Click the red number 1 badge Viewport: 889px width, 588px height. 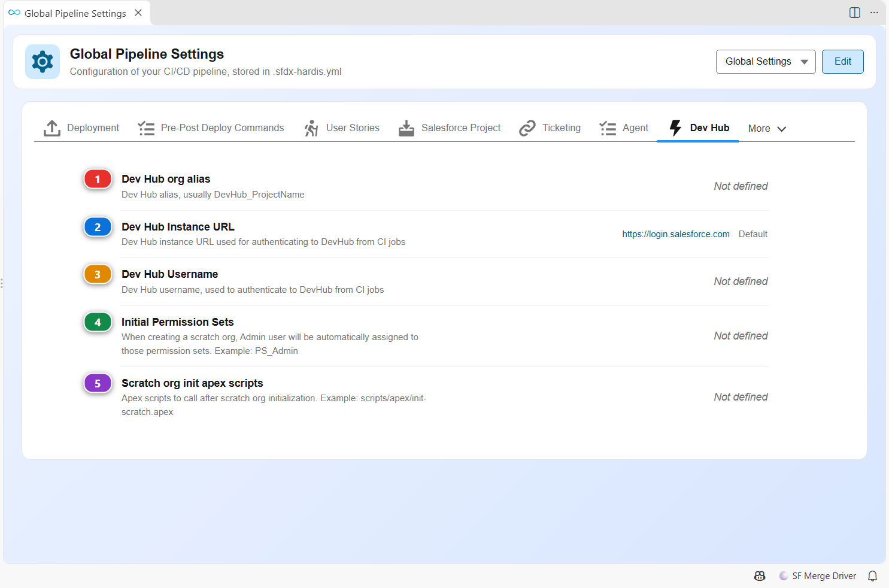tap(98, 179)
